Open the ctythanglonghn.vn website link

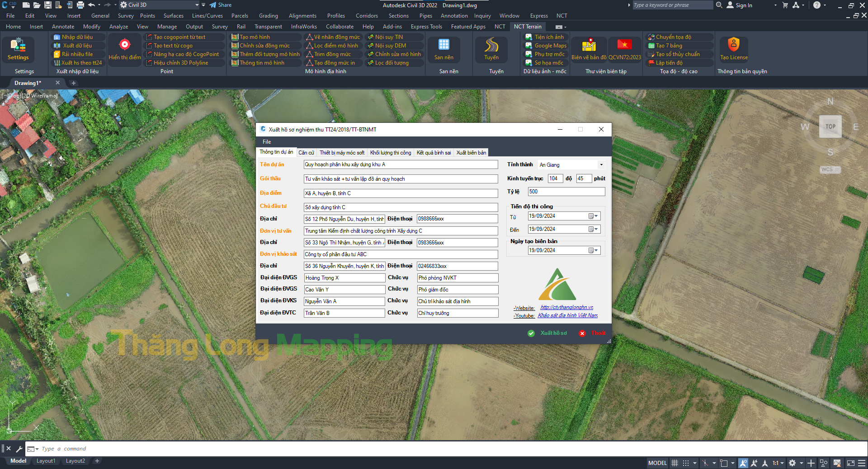pos(566,307)
